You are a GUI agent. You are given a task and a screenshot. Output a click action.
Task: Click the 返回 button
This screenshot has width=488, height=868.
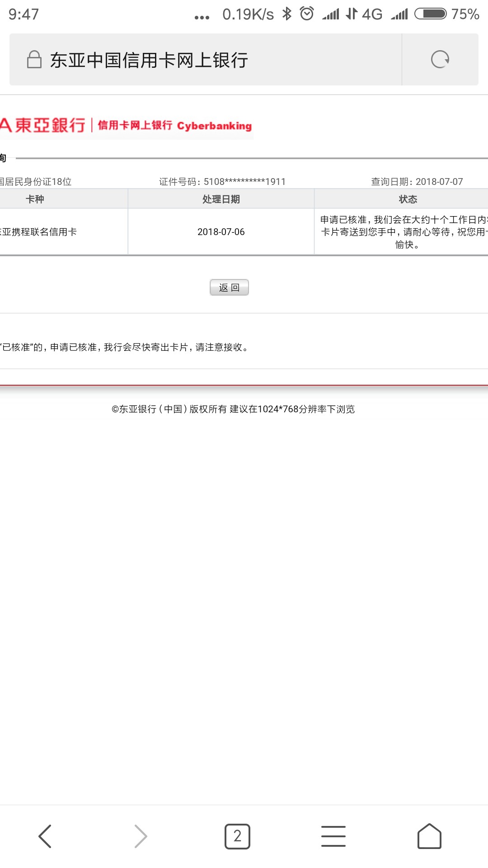tap(229, 288)
